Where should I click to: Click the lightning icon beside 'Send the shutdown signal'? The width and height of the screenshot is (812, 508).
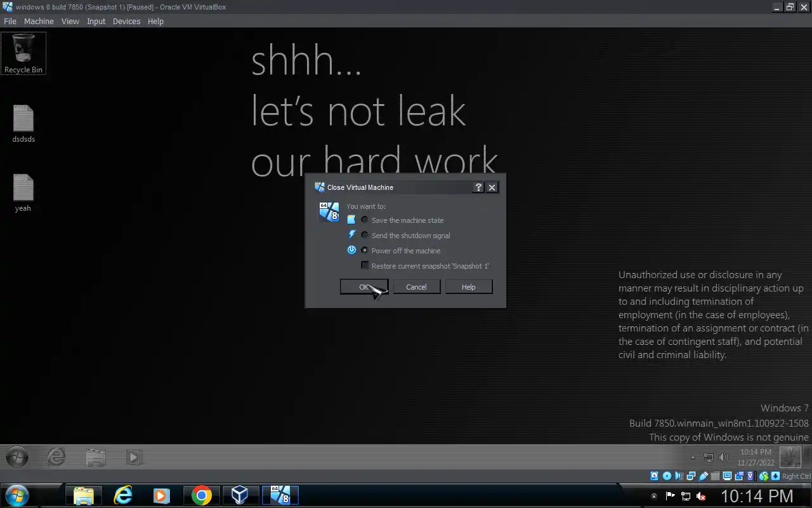coord(351,235)
